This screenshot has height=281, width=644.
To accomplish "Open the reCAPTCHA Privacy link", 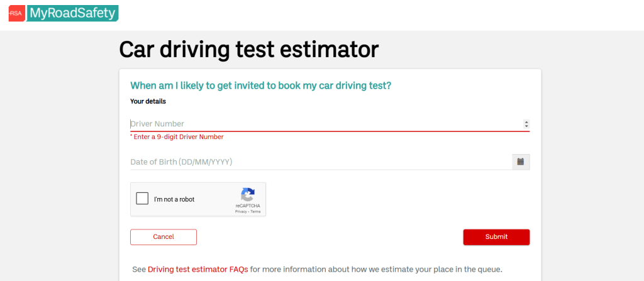I will 241,212.
